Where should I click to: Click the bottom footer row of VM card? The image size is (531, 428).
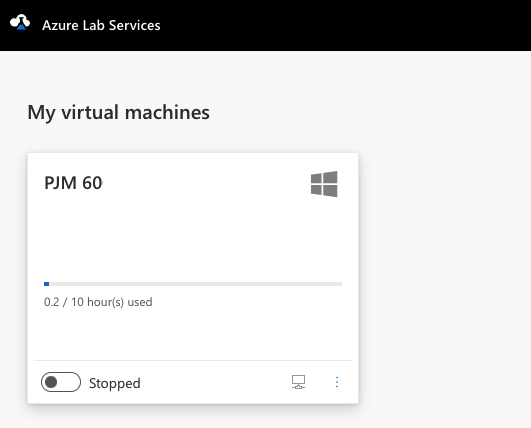pyautogui.click(x=193, y=382)
